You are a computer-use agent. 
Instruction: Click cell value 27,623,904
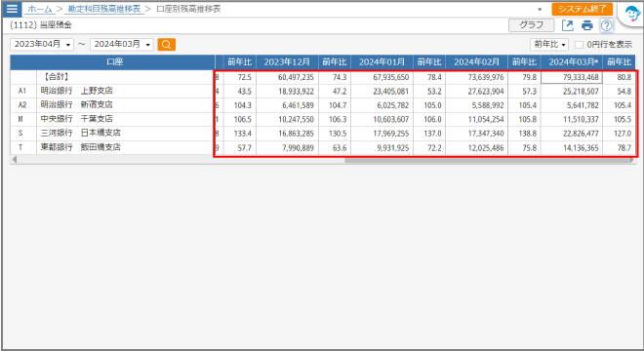[x=477, y=91]
